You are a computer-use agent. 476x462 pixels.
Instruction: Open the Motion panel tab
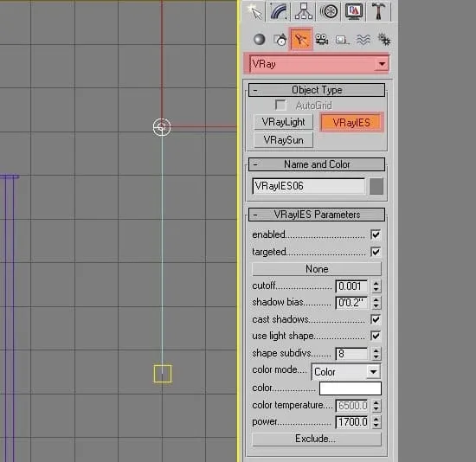(329, 11)
